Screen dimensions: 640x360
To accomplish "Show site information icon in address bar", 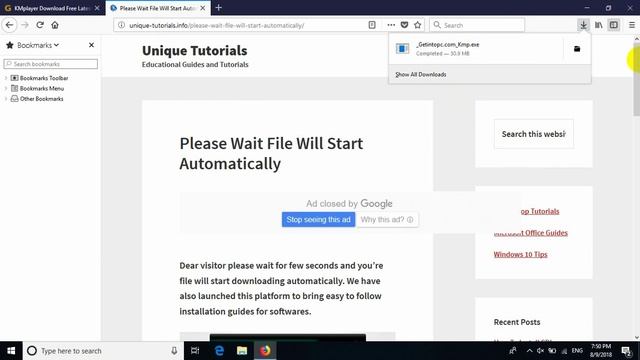I will tap(121, 25).
